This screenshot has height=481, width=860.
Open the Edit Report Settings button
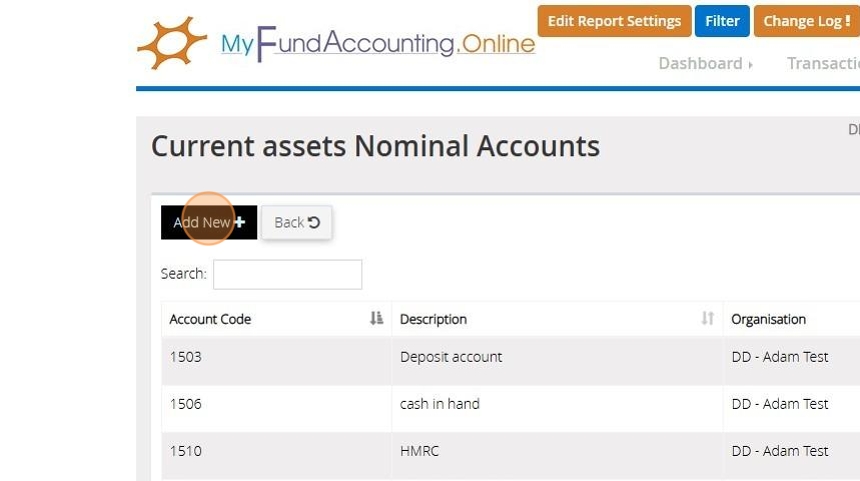pyautogui.click(x=614, y=21)
